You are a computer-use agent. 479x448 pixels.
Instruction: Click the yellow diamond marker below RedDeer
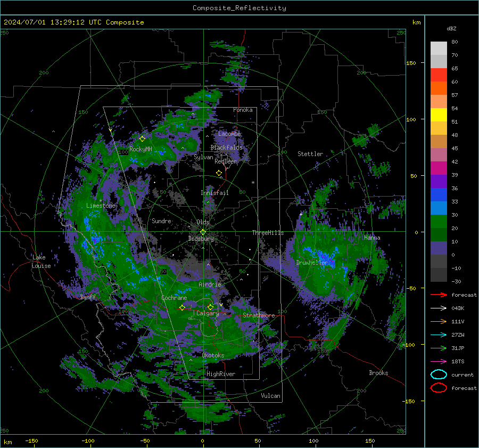click(x=219, y=173)
